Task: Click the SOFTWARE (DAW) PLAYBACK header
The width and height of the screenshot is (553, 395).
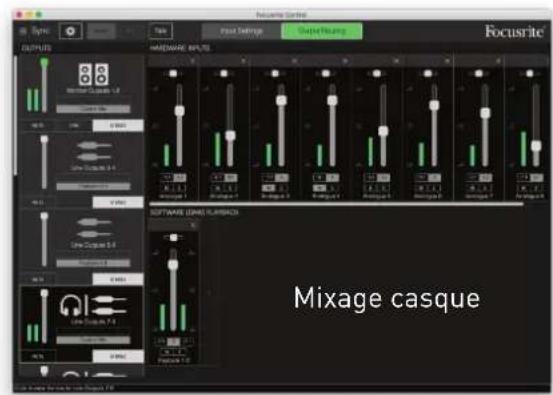Action: click(194, 212)
